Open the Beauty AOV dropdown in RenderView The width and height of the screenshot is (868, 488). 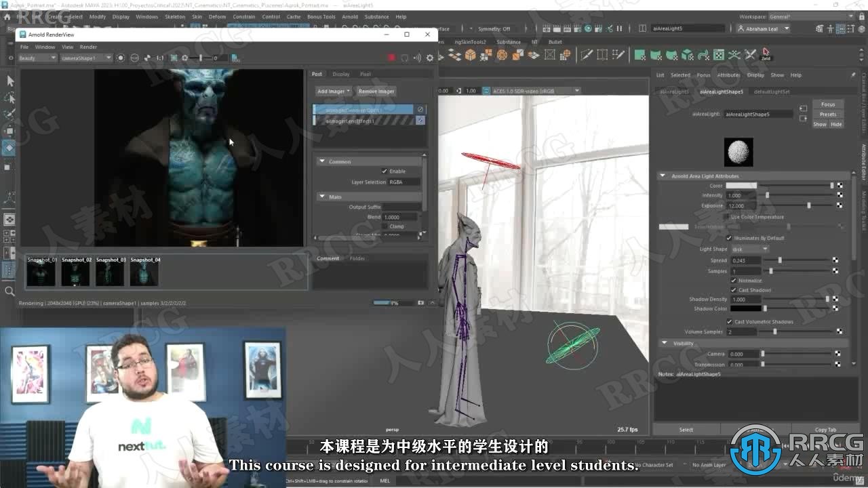[37, 58]
